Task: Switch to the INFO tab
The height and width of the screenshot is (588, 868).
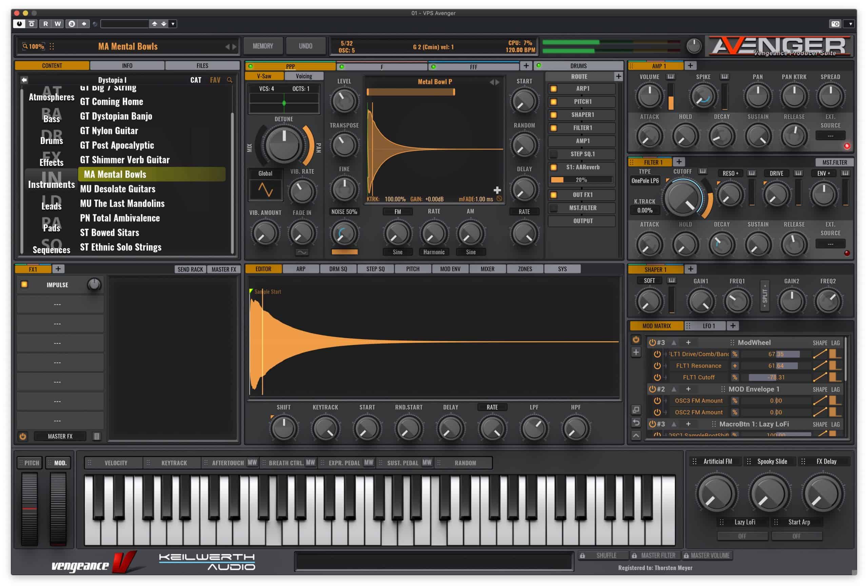Action: pos(127,65)
